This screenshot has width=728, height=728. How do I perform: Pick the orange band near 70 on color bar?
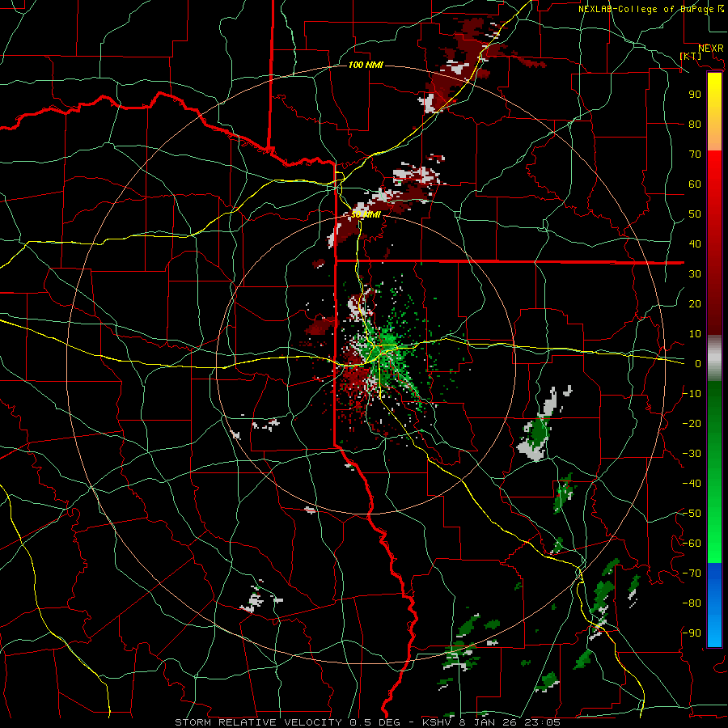pyautogui.click(x=714, y=137)
